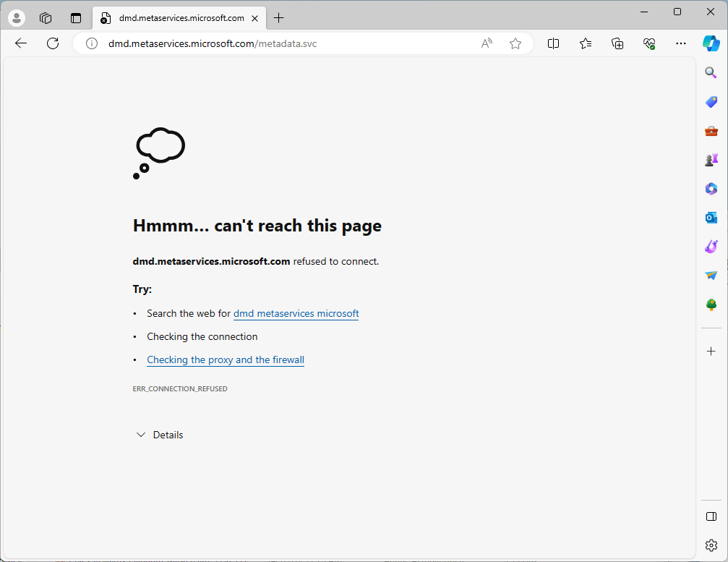
Task: Reload the page
Action: [53, 43]
